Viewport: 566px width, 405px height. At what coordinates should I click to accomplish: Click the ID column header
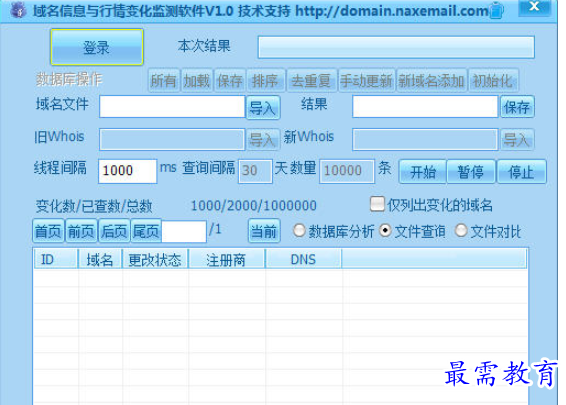(56, 259)
